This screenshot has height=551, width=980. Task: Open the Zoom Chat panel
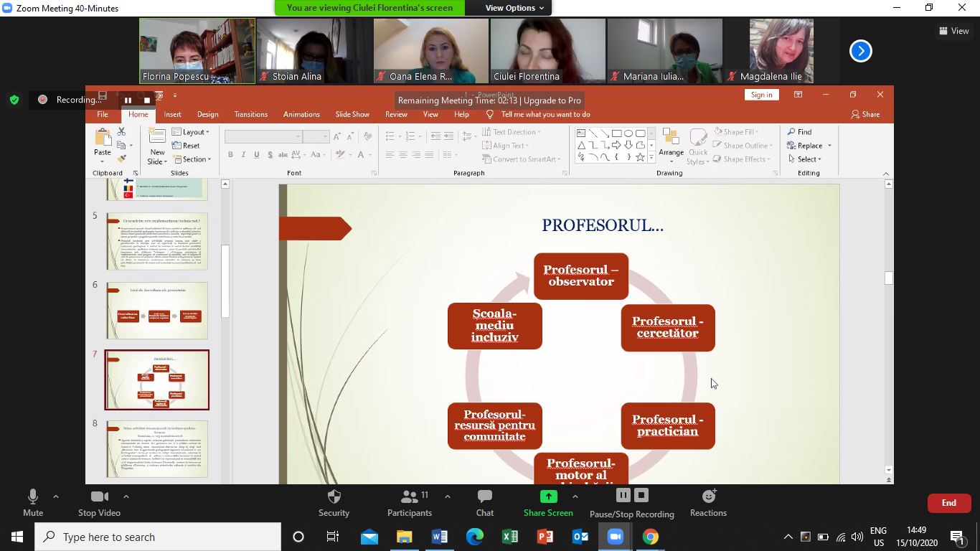point(485,497)
